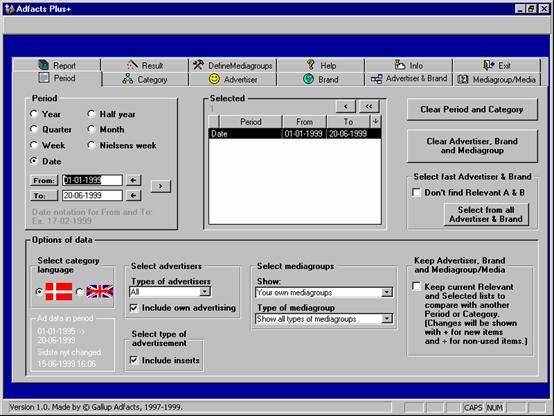Click the Danish flag
This screenshot has width=554, height=416.
point(59,292)
